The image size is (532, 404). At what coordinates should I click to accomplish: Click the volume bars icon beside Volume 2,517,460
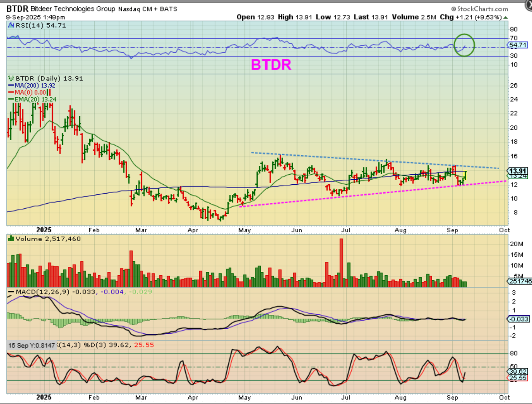[x=11, y=239]
